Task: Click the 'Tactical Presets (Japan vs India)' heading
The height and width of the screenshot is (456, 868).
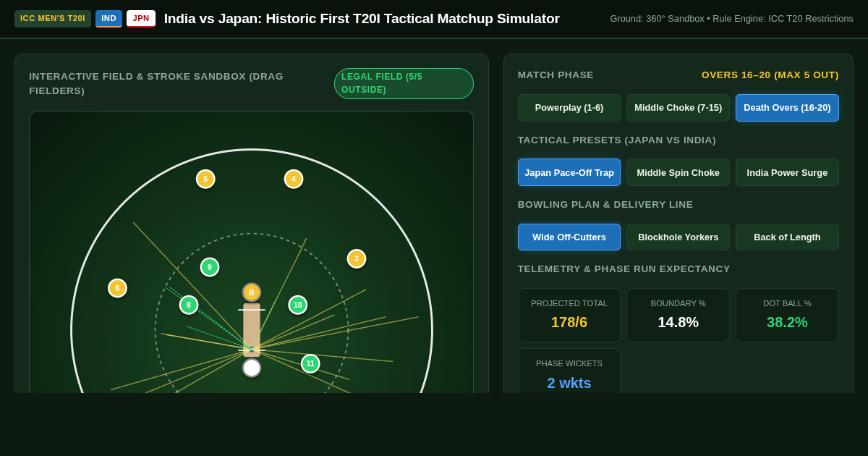Action: tap(617, 140)
